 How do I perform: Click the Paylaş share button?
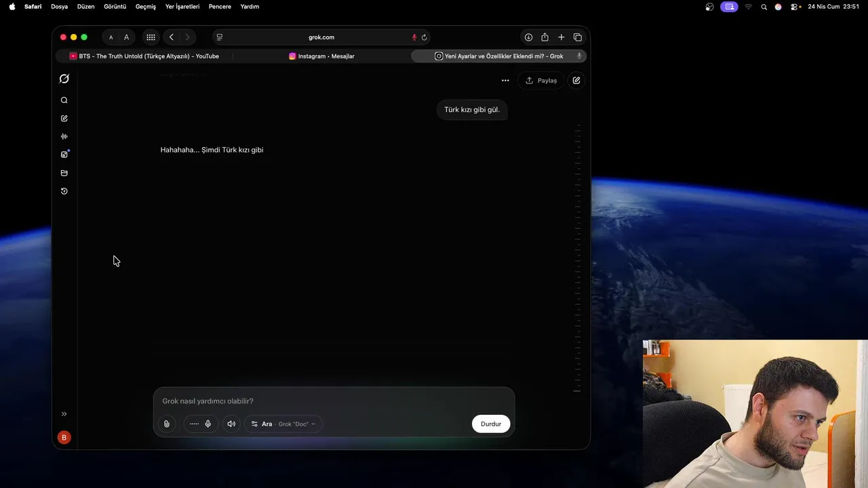(x=541, y=81)
